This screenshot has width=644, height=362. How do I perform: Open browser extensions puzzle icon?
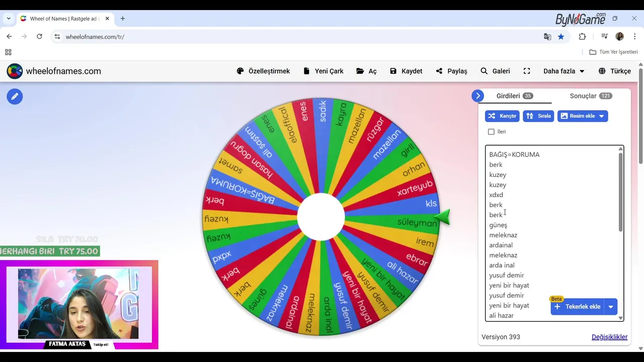tap(582, 37)
